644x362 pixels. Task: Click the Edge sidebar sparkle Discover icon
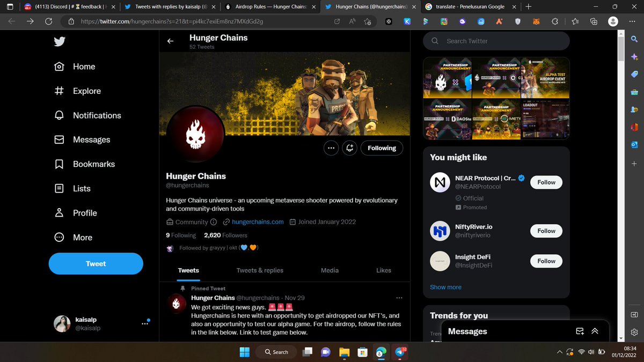coord(634,57)
